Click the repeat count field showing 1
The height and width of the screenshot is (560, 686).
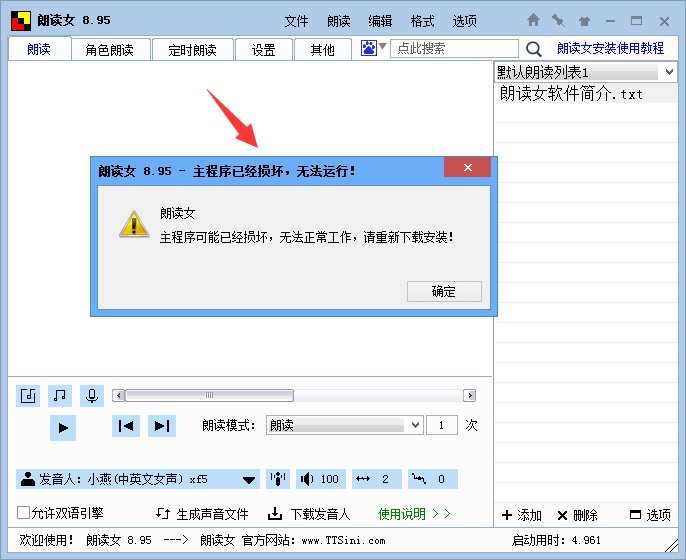click(442, 425)
